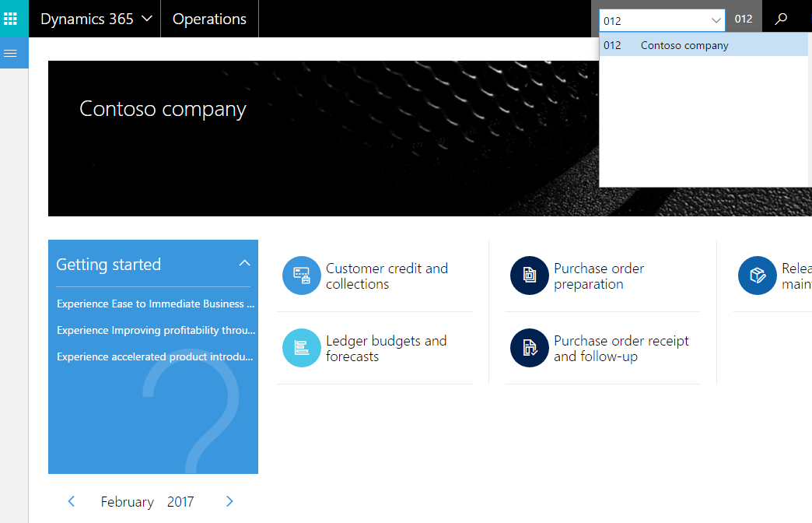812x523 pixels.
Task: Click the Operations header item
Action: tap(209, 19)
